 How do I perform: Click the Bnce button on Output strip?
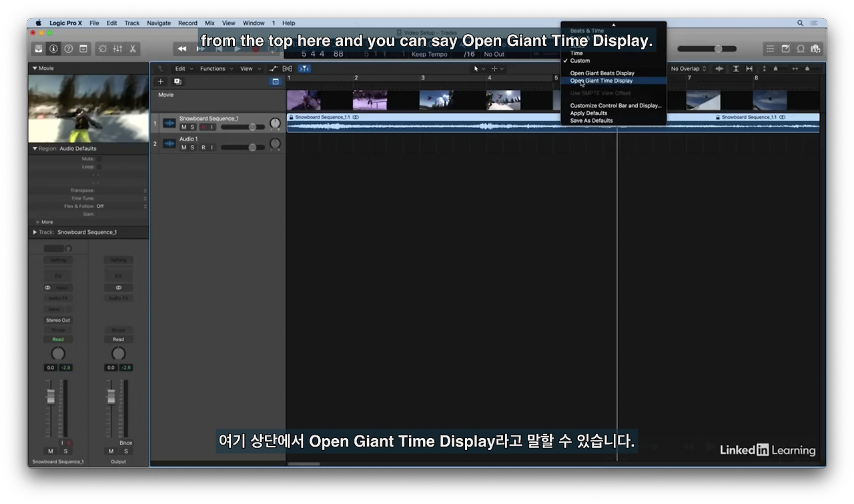pyautogui.click(x=125, y=443)
